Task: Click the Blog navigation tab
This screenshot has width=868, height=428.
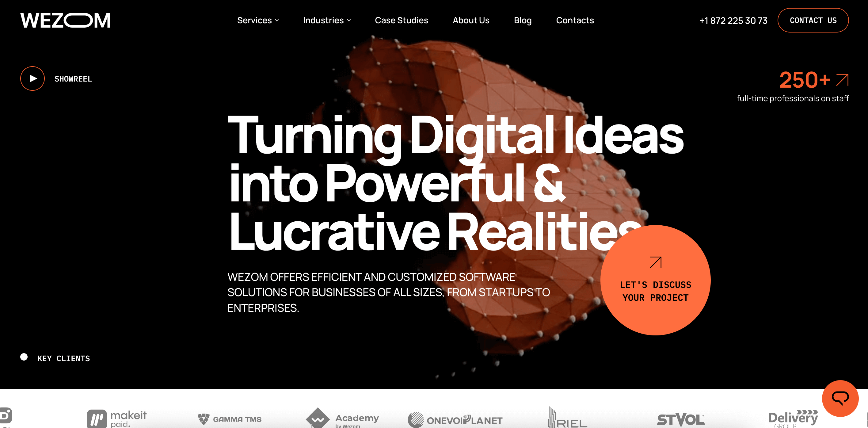Action: tap(522, 21)
